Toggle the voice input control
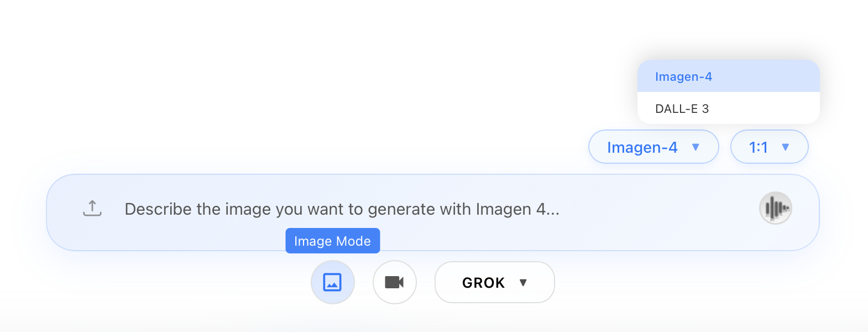This screenshot has height=332, width=868. coord(776,208)
